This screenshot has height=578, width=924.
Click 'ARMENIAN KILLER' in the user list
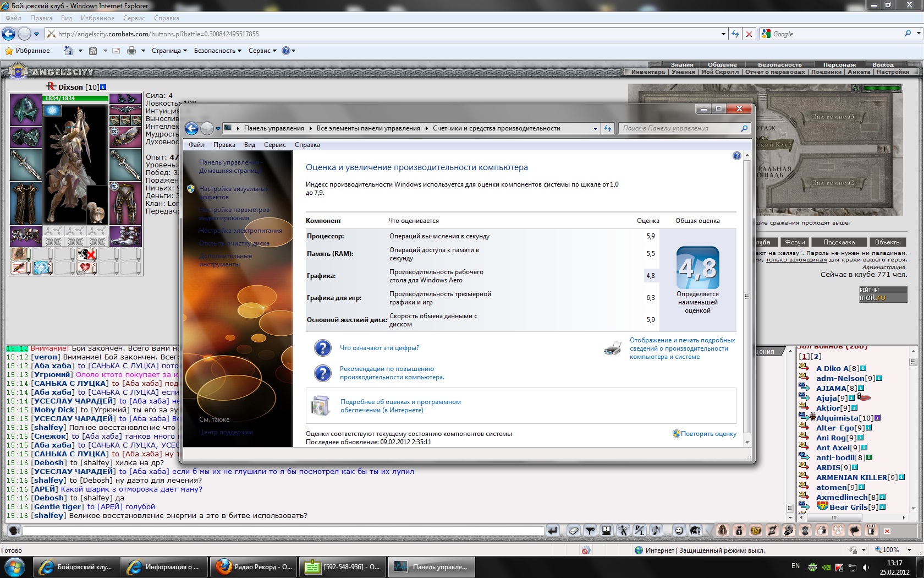851,477
